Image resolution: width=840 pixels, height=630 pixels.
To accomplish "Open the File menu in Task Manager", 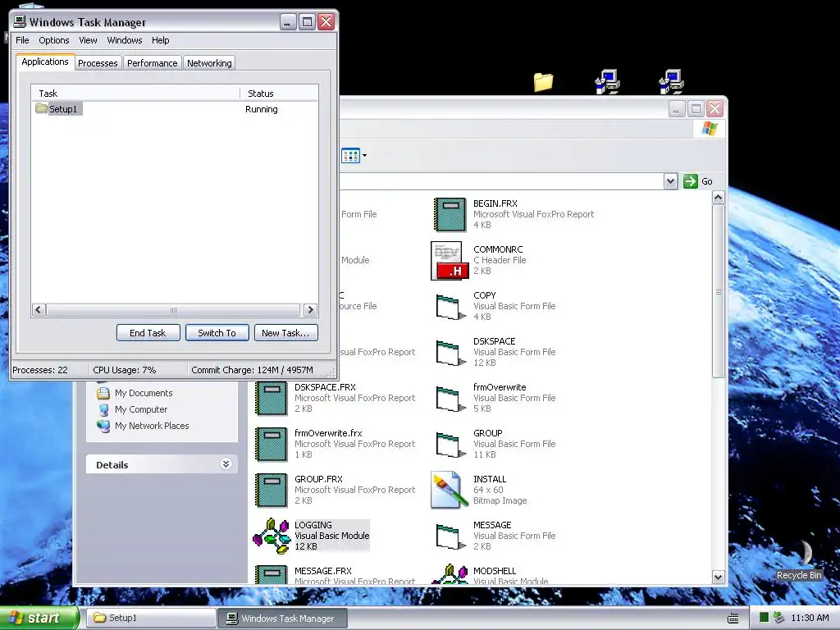I will 22,40.
